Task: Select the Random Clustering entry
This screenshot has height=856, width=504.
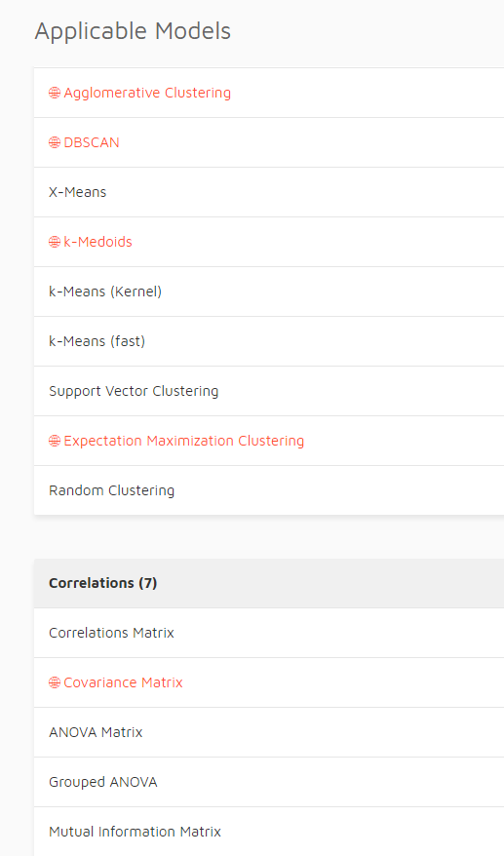Action: click(x=269, y=490)
